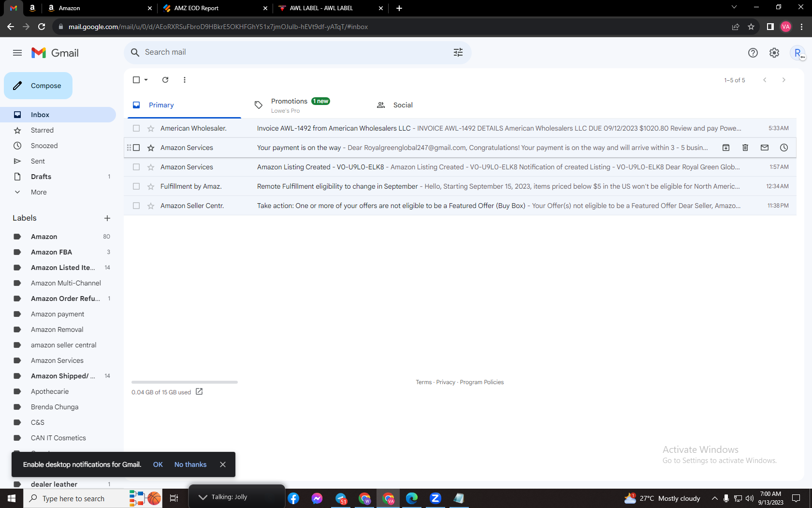Switch to the AWL LABEL browser tab
The width and height of the screenshot is (812, 508).
point(330,8)
